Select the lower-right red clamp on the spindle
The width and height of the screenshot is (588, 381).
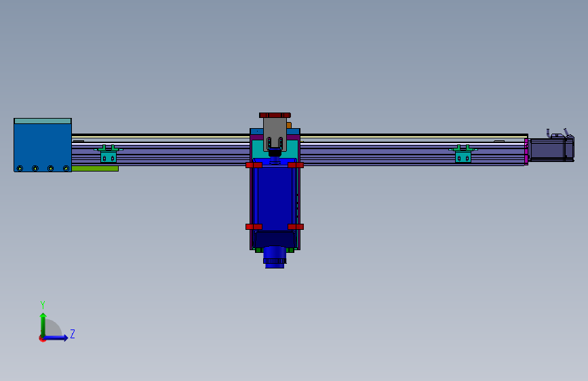(296, 226)
